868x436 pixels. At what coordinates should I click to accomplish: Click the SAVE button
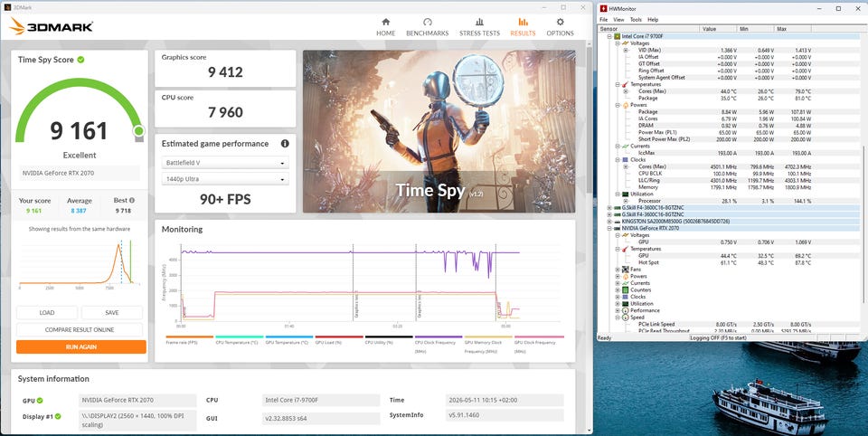pyautogui.click(x=112, y=312)
